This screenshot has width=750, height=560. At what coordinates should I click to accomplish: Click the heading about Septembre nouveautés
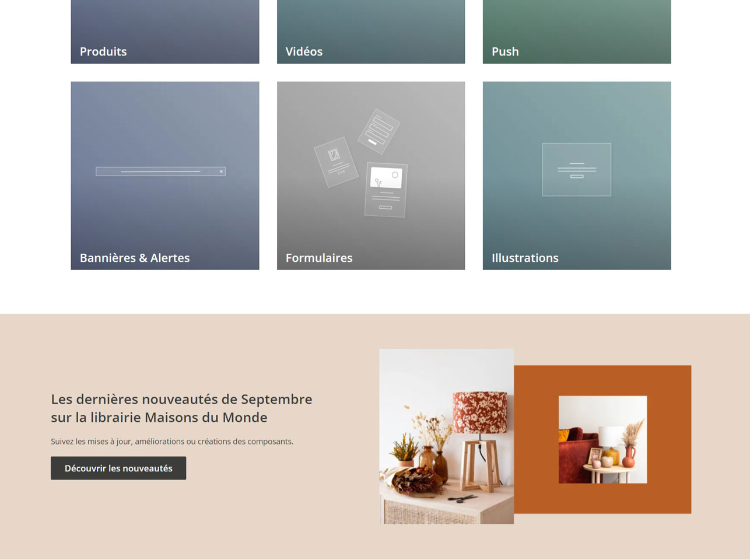coord(181,408)
